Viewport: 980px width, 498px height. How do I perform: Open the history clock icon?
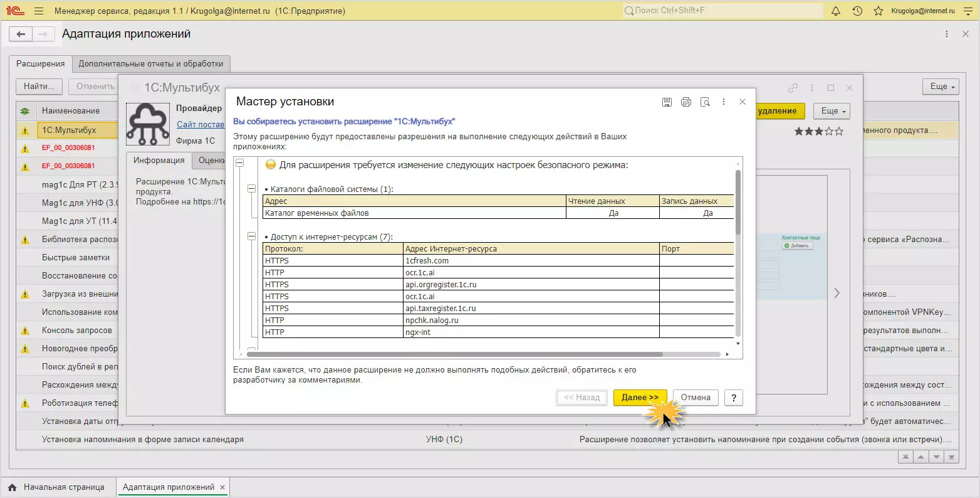pos(857,11)
